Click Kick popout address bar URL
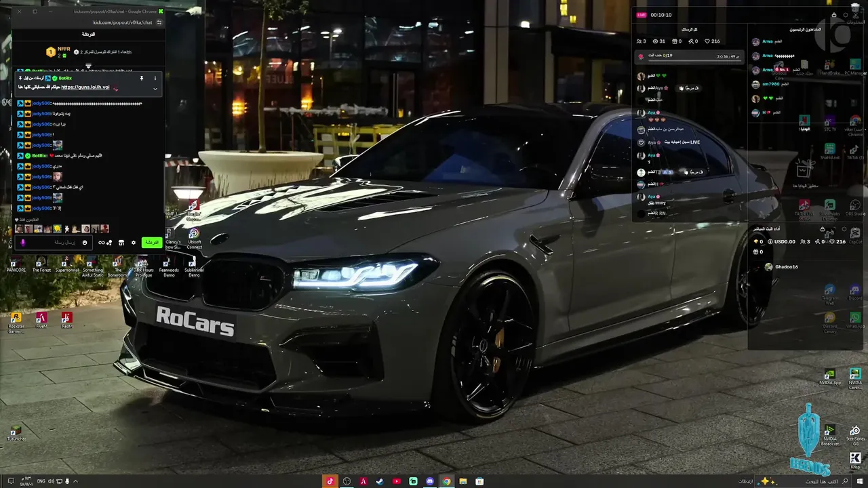 [x=123, y=22]
